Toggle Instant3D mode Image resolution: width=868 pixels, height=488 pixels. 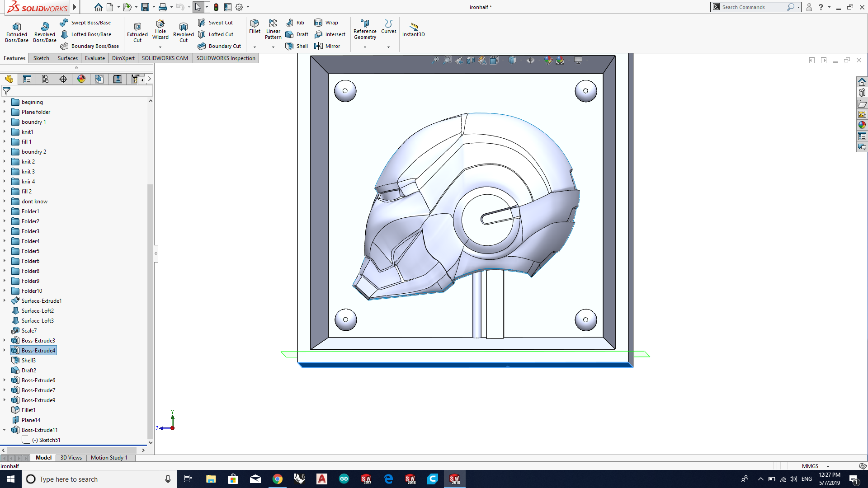tap(413, 29)
